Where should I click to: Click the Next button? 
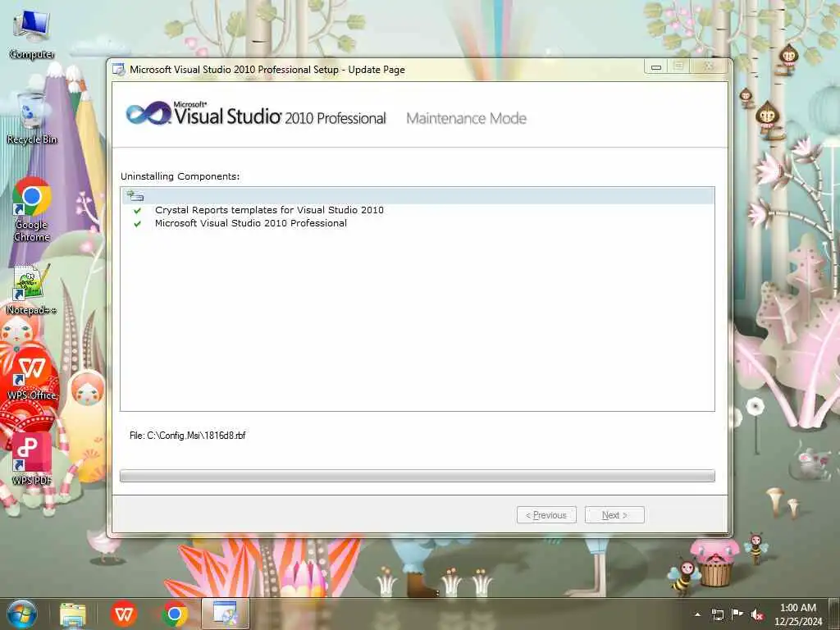coord(614,515)
